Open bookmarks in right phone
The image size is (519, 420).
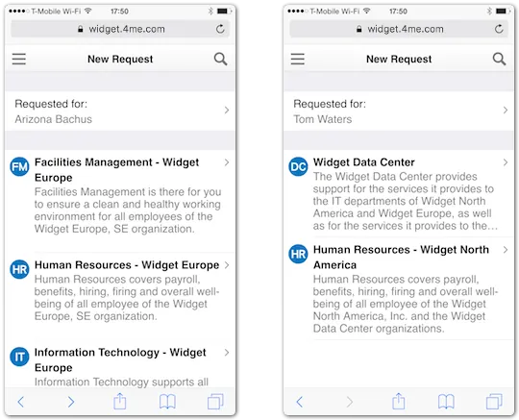446,402
